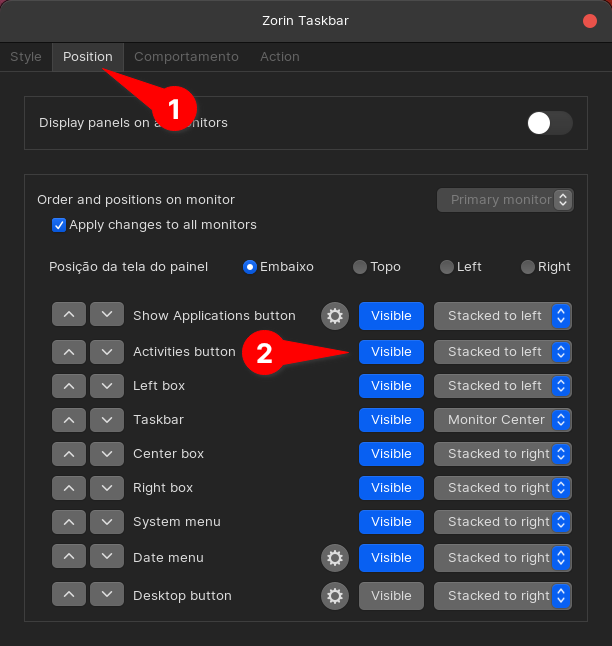Toggle Visible for Date menu
The height and width of the screenshot is (646, 612).
coord(391,558)
